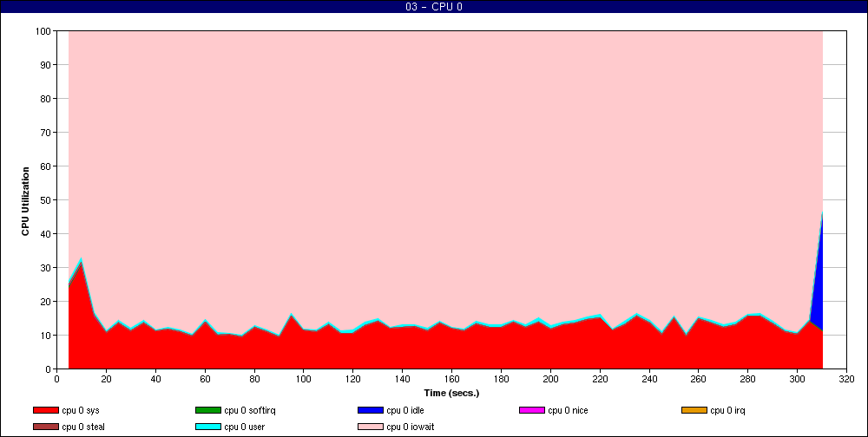The width and height of the screenshot is (868, 437).
Task: Select the 'cpu 0 softirq' legend label
Action: point(250,410)
